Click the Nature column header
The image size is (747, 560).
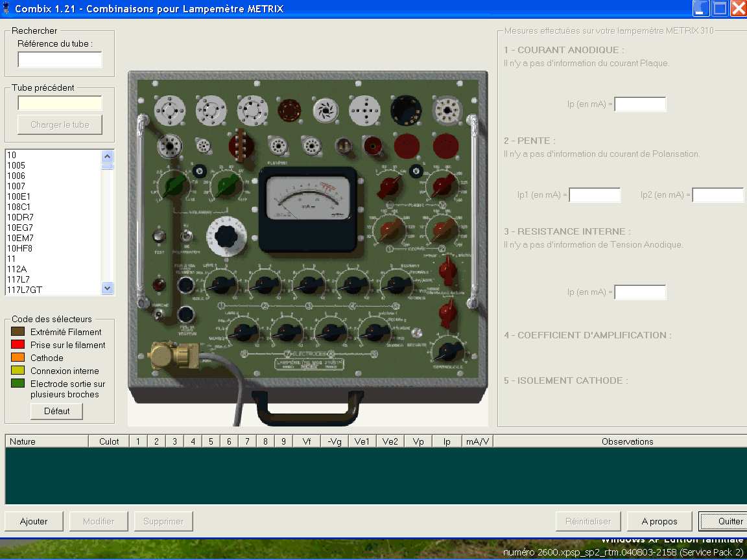point(47,441)
